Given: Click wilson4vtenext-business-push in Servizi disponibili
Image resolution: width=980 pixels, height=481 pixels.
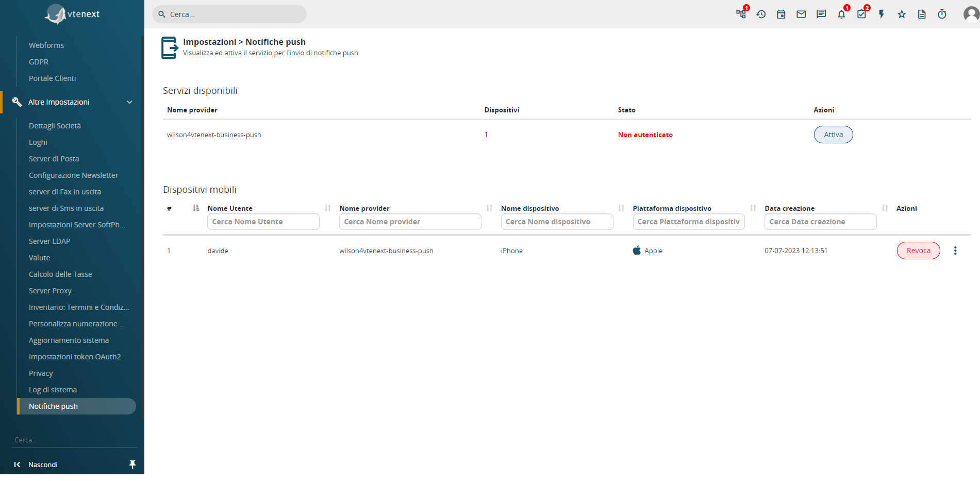Looking at the screenshot, I should (214, 135).
